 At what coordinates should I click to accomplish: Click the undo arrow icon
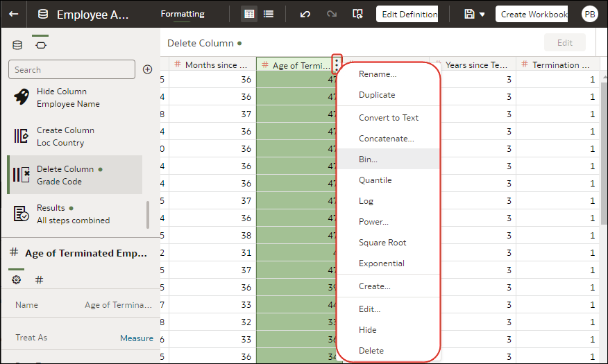coord(305,15)
